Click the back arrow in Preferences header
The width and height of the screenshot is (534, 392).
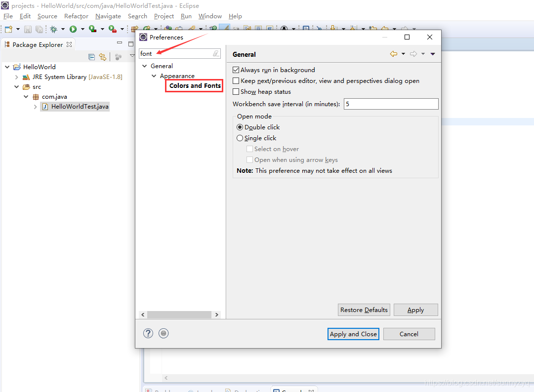(x=394, y=54)
